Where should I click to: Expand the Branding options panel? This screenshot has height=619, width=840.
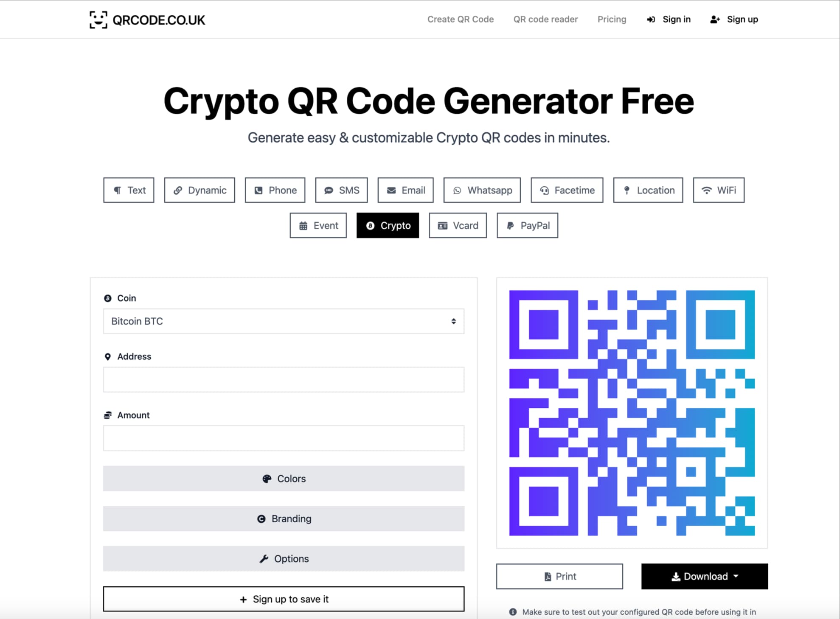click(284, 518)
